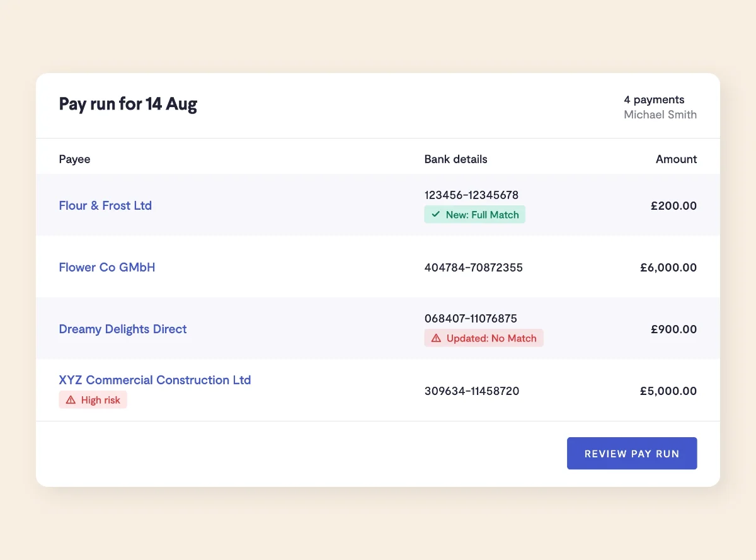The image size is (756, 560).
Task: Click the warning triangle beside High risk
Action: pyautogui.click(x=71, y=400)
